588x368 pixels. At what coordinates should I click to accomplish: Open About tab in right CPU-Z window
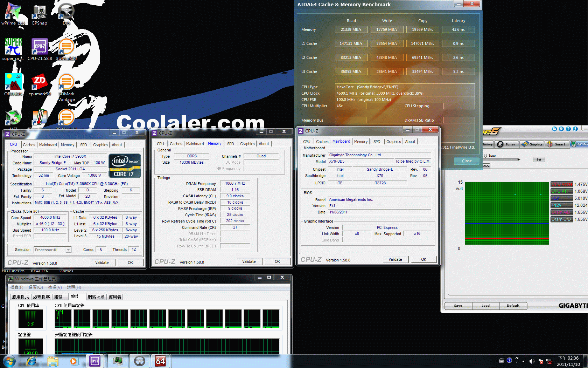410,142
